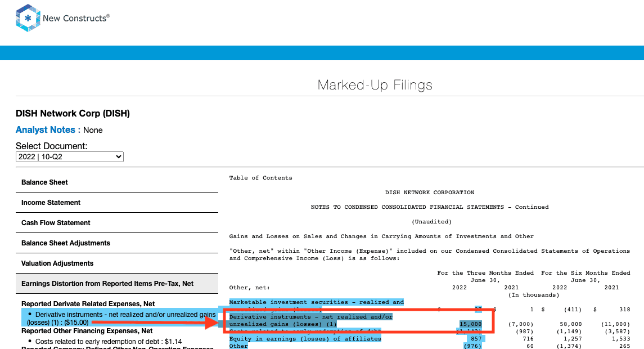Click the Reported Other Financing Expenses, Net heading

pyautogui.click(x=87, y=331)
